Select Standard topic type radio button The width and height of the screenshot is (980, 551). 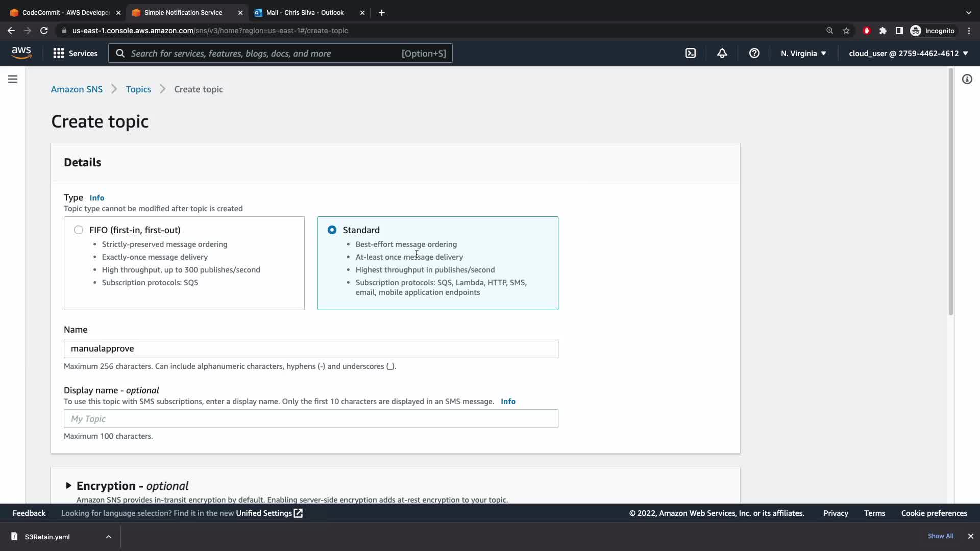point(332,230)
